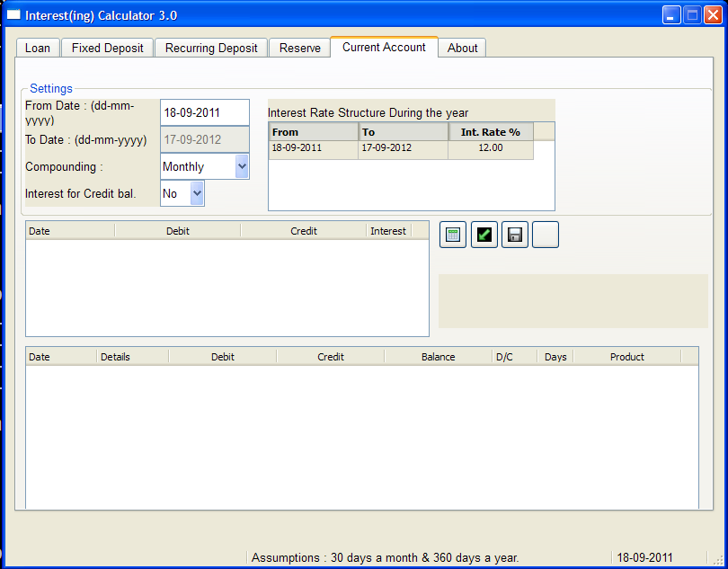Open the Fixed Deposit tab
This screenshot has width=728, height=569.
point(107,48)
